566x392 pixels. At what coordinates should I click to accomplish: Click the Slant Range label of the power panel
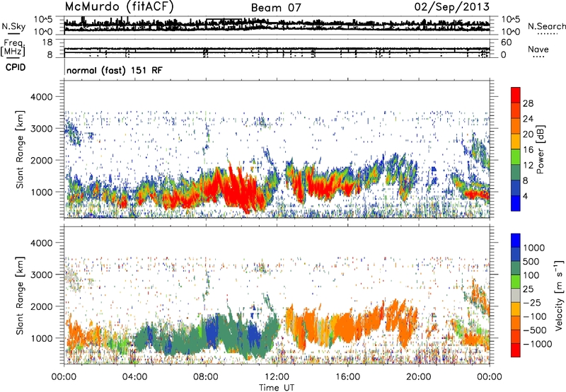20,149
